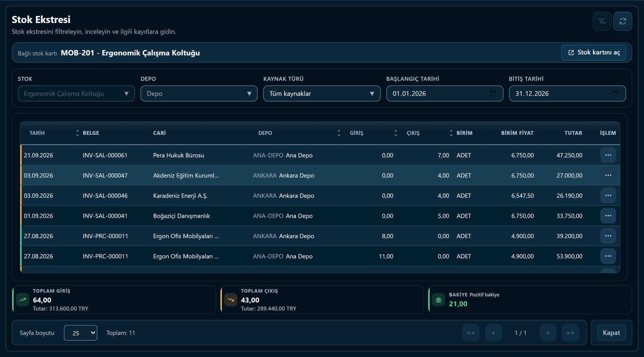Open actions menu for INV-SAL-000046 row
This screenshot has height=357, width=644.
(608, 195)
